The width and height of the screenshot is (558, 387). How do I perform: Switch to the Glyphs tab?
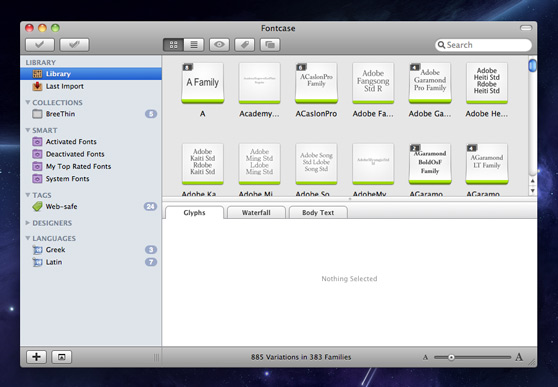click(x=194, y=213)
